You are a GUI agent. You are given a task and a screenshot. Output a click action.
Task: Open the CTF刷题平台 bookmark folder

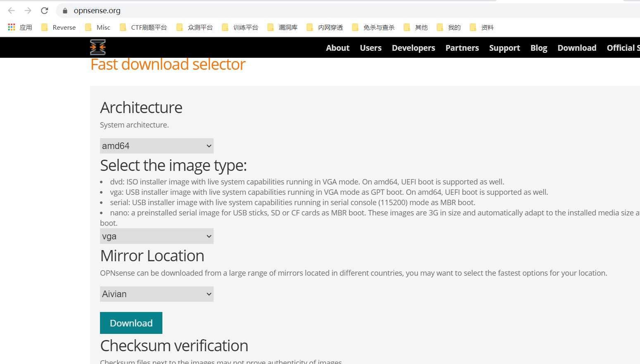pos(143,27)
